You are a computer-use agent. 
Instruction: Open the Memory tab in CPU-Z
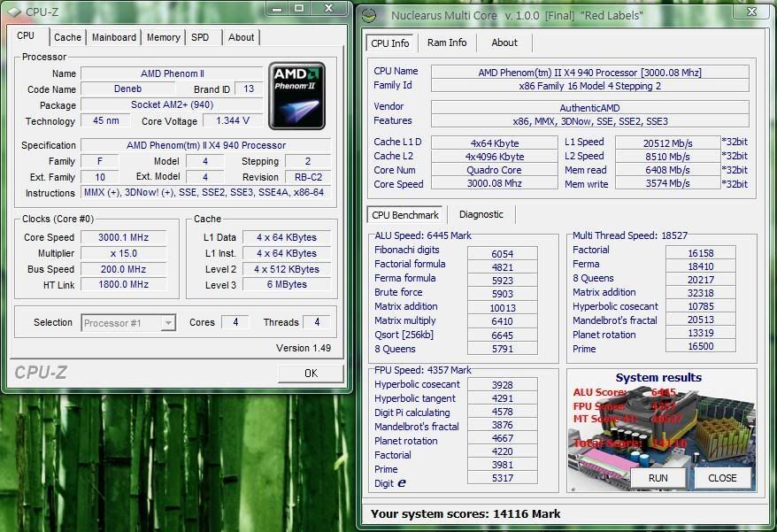point(164,37)
